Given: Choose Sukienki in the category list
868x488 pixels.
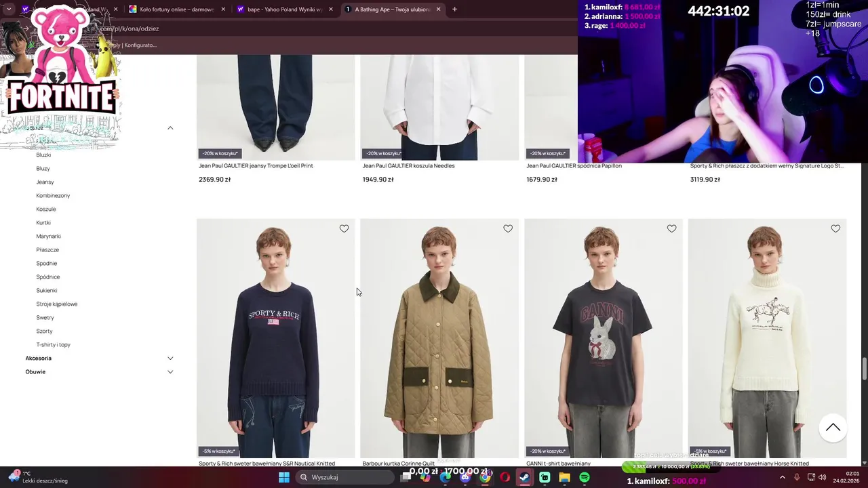Looking at the screenshot, I should point(47,290).
